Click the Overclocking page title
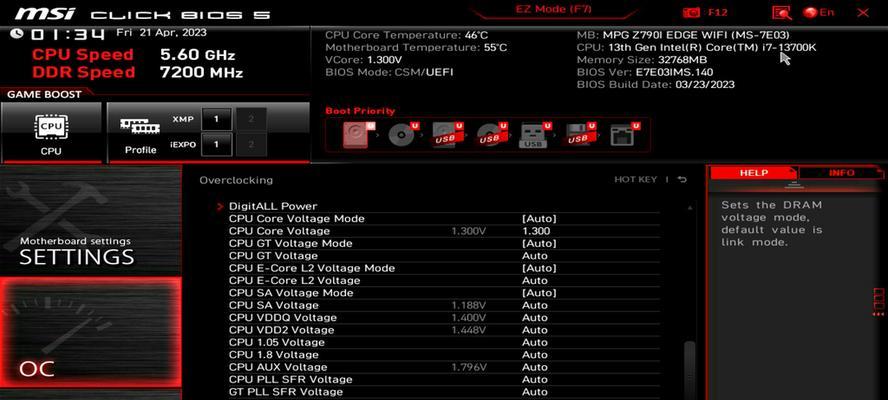The width and height of the screenshot is (888, 400). click(236, 180)
